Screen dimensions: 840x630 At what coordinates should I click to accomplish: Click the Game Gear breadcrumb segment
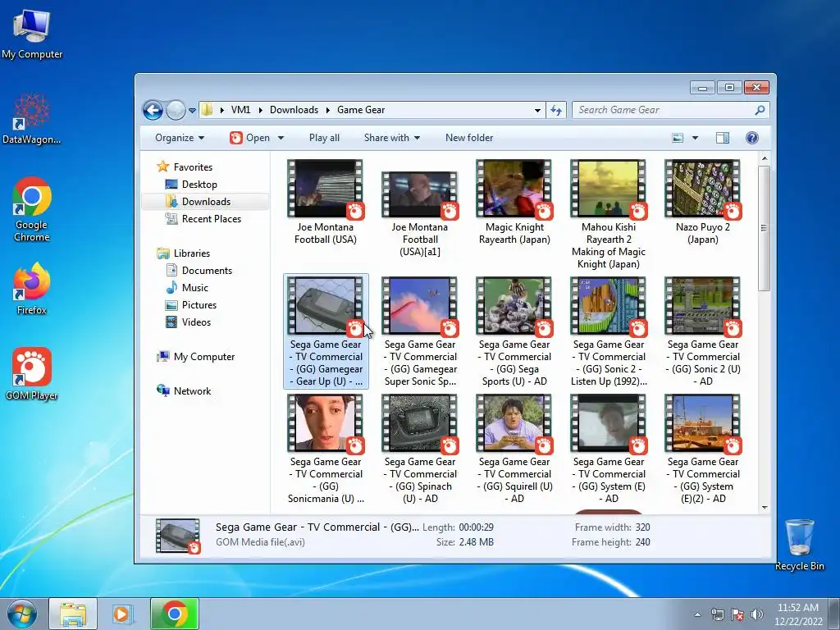click(361, 110)
